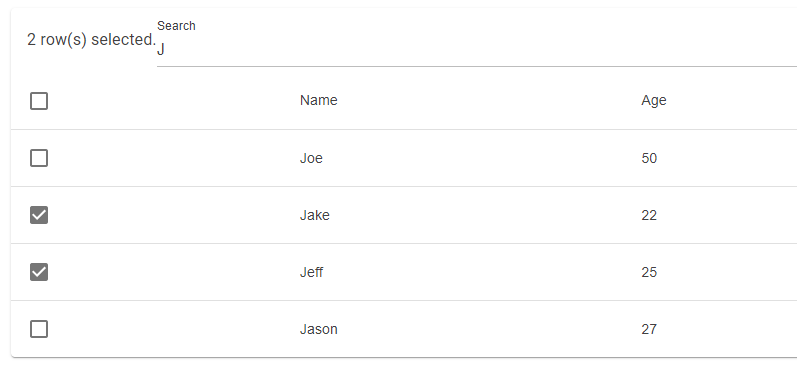Click the '2 row(s) selected.' status text

coord(91,40)
